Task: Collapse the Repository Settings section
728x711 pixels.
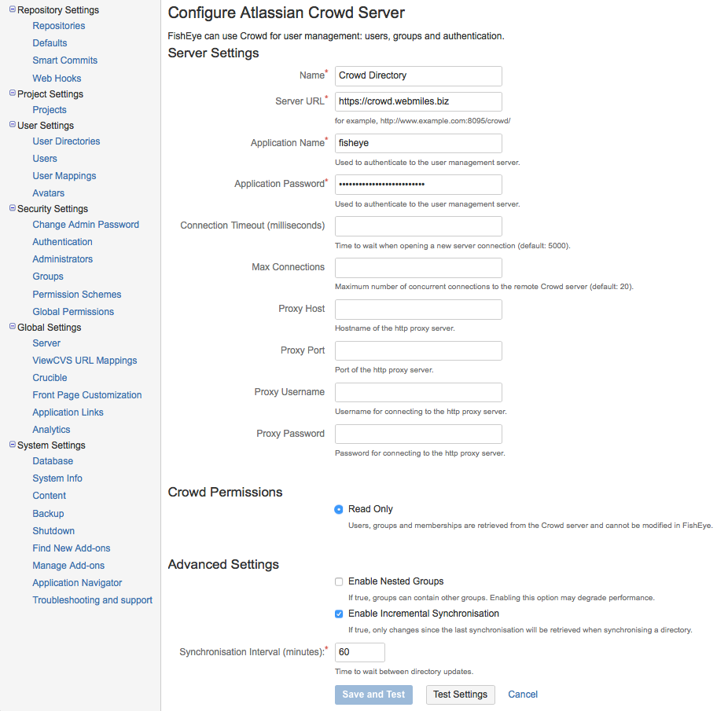Action: click(13, 9)
